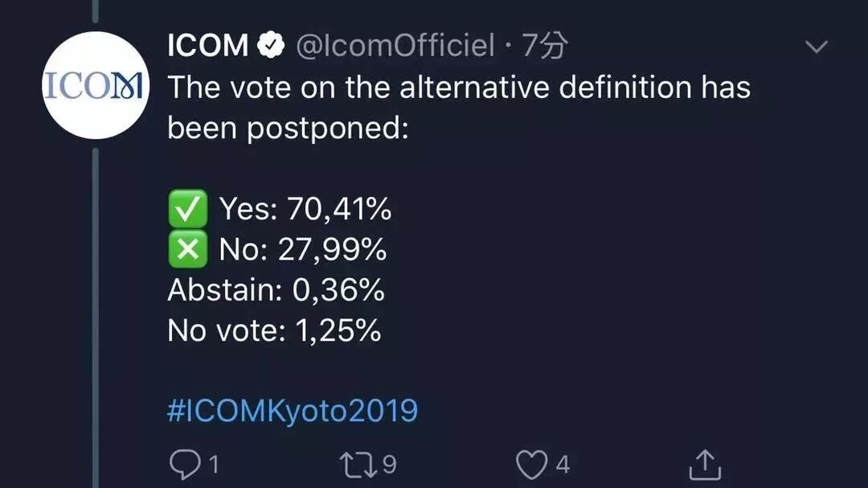Viewport: 868px width, 488px height.
Task: Open the tweet text about the postponed vote
Action: (x=458, y=108)
